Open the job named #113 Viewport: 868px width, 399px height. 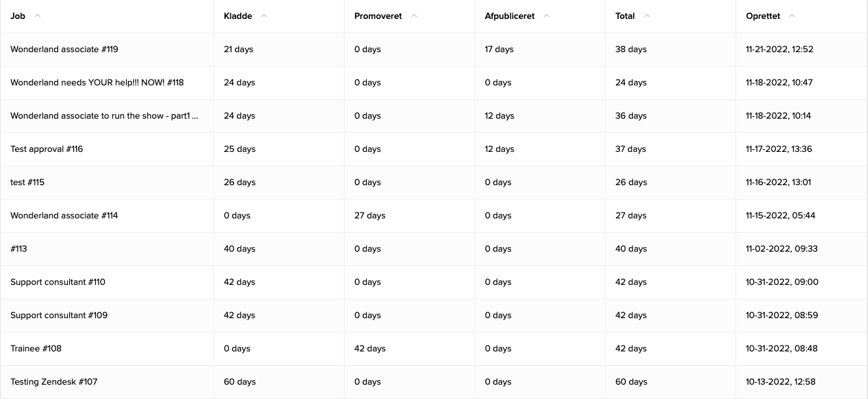(18, 248)
